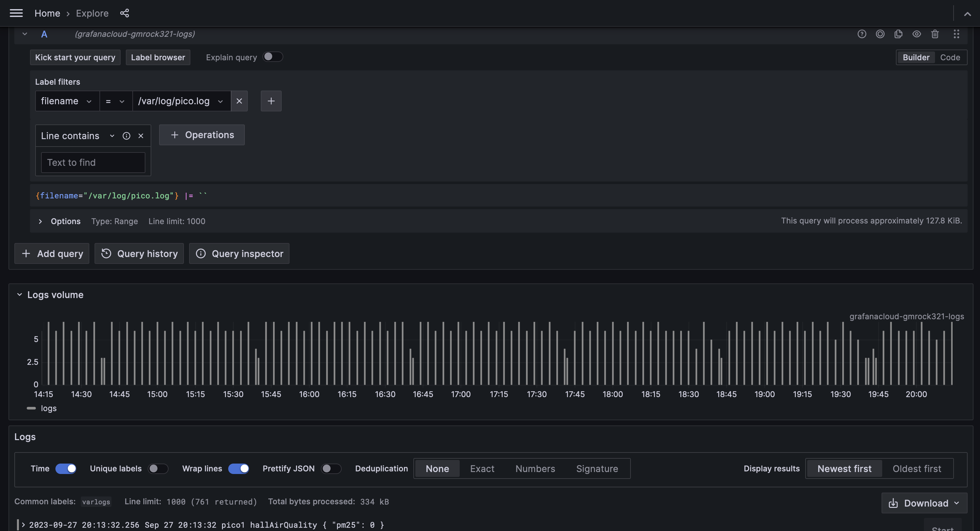Remove the filename label filter

[239, 101]
